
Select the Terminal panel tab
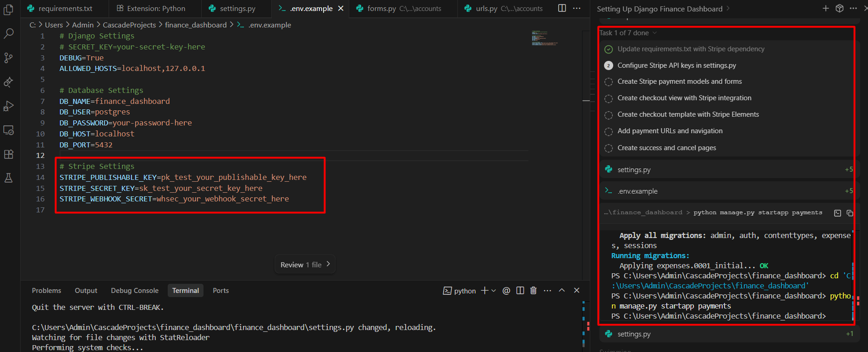186,291
